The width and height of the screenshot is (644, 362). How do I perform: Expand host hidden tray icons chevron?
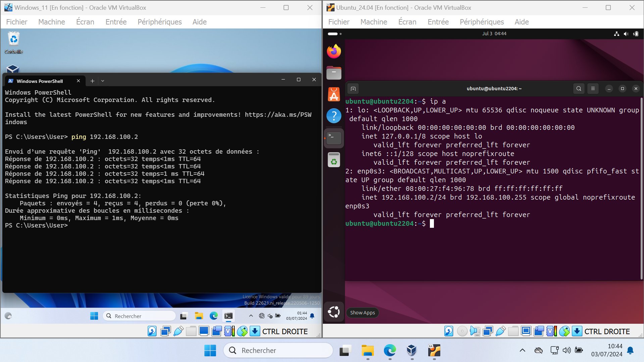522,351
